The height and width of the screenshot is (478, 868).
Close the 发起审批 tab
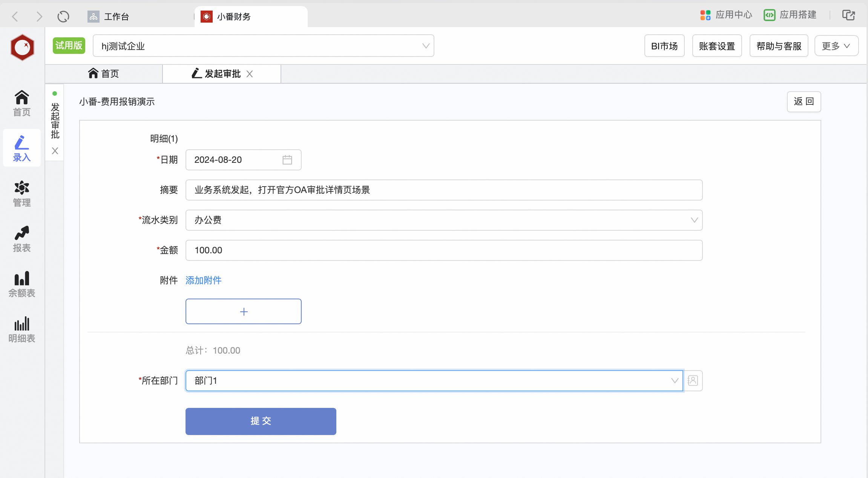click(250, 74)
